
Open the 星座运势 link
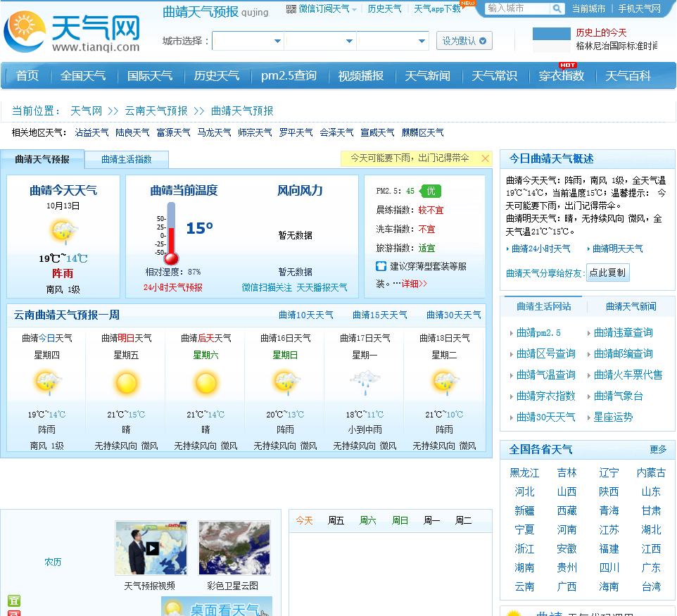[x=613, y=417]
